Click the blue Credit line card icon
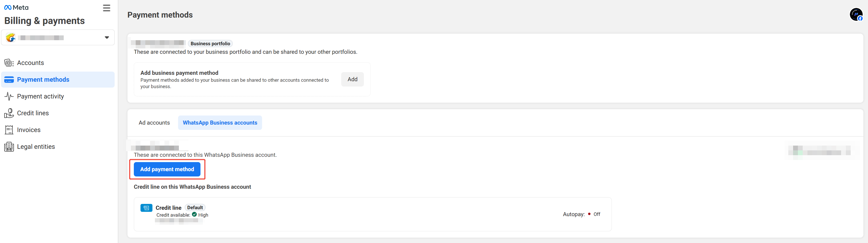This screenshot has width=868, height=243. [146, 208]
